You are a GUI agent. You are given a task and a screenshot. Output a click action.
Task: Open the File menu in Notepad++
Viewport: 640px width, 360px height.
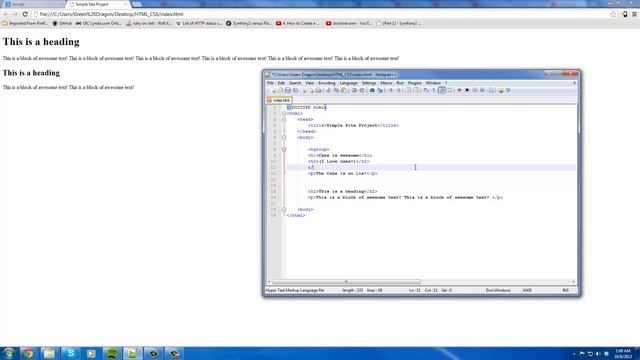click(x=270, y=83)
